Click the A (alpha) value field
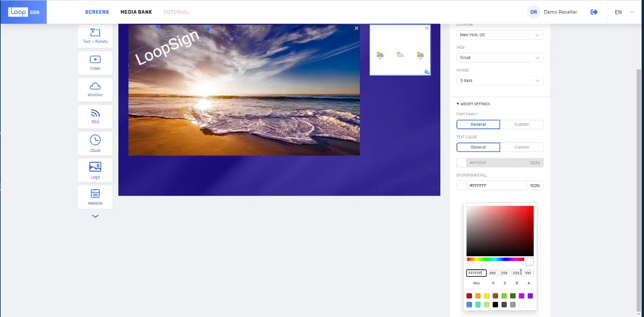Image resolution: width=644 pixels, height=317 pixels. tap(528, 273)
